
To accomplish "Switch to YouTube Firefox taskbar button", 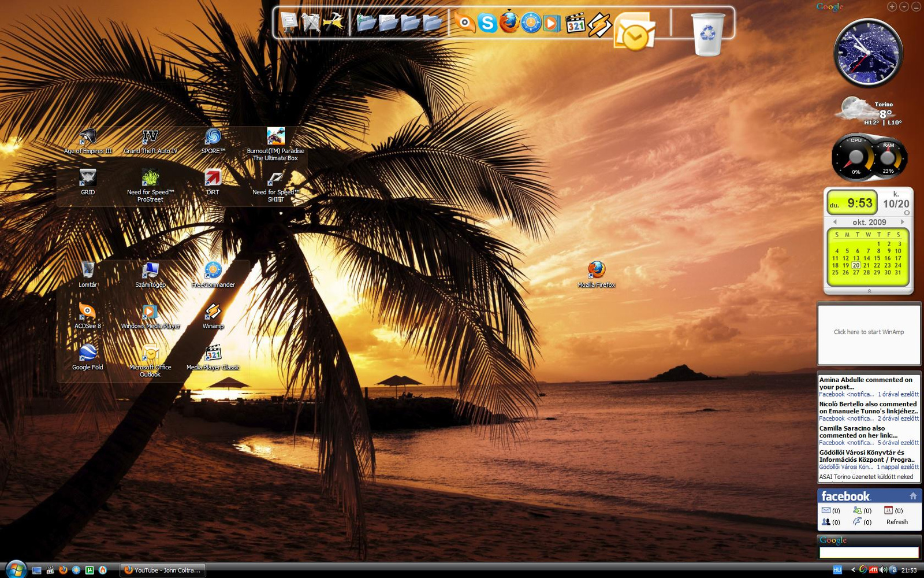I will (163, 570).
